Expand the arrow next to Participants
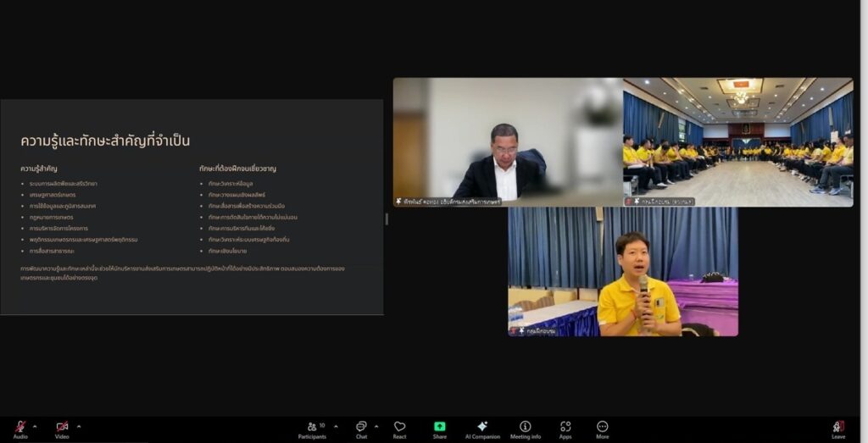 (336, 425)
